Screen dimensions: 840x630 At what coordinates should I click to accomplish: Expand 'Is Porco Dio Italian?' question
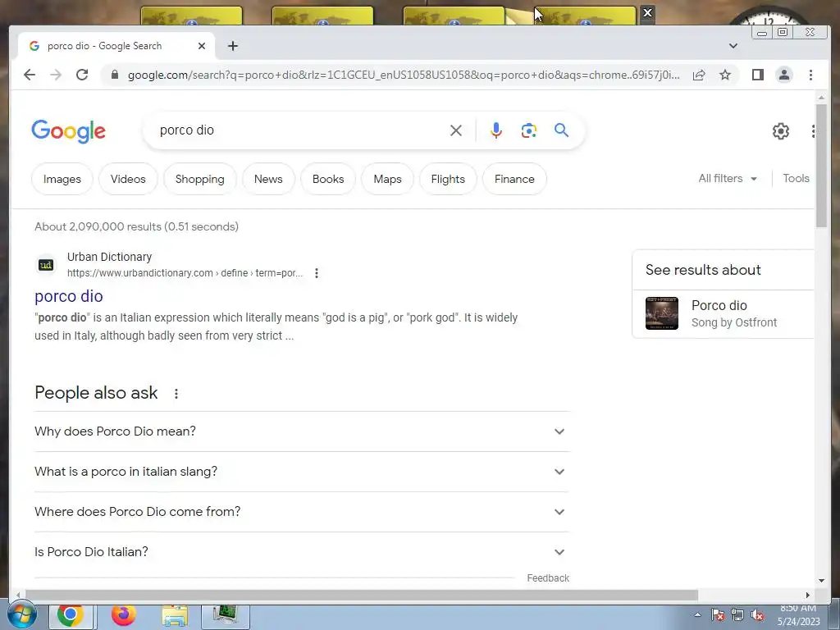pos(302,552)
